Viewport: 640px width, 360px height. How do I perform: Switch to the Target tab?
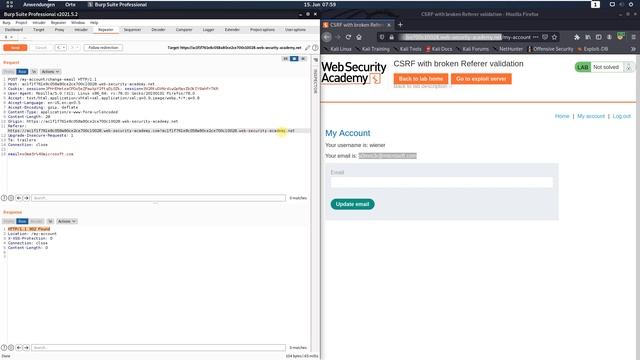point(39,30)
